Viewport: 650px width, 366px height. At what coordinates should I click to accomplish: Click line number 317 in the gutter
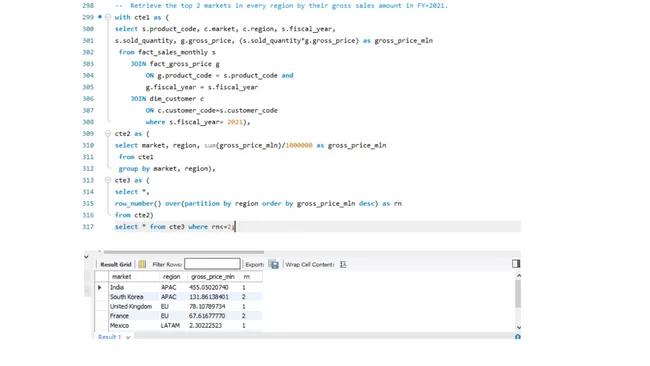tap(88, 227)
